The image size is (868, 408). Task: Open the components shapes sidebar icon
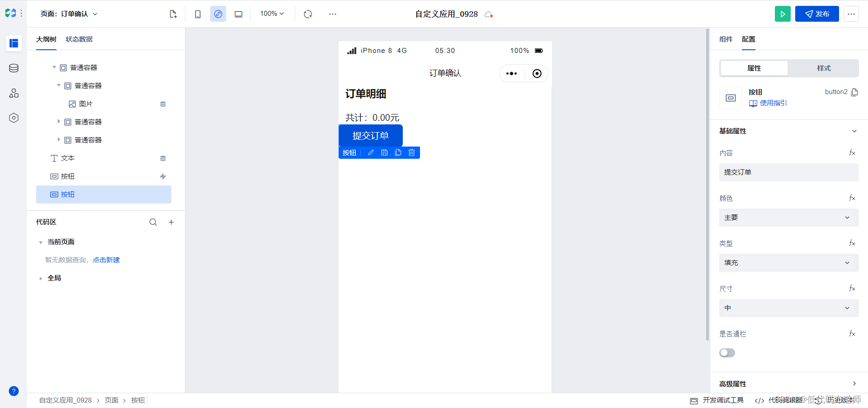14,93
